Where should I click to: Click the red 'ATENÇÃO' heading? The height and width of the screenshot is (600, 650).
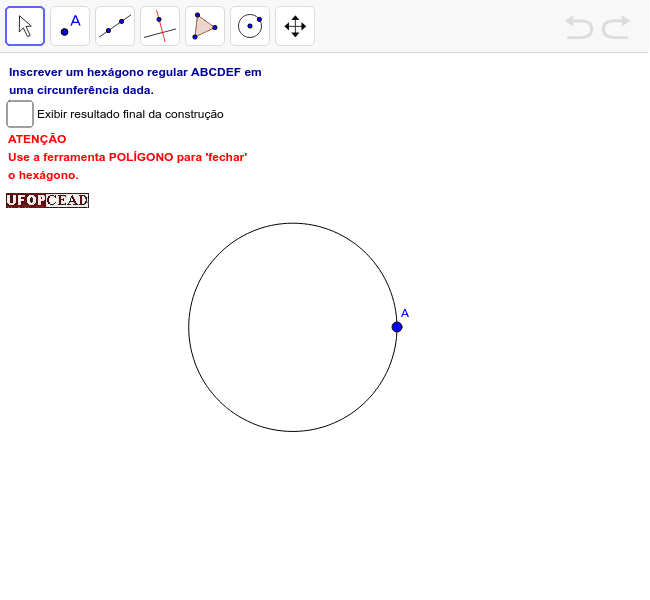tap(37, 139)
